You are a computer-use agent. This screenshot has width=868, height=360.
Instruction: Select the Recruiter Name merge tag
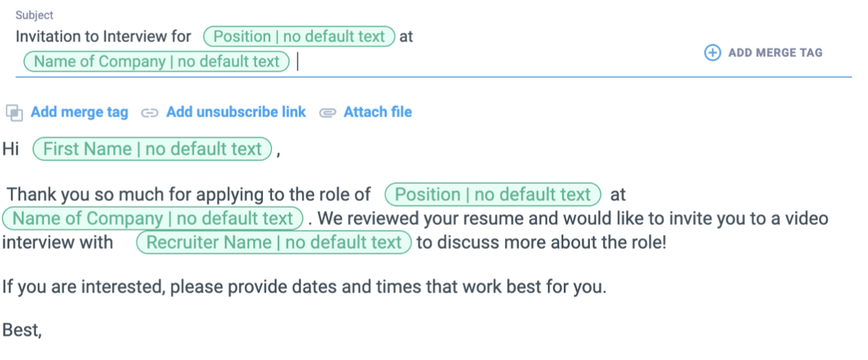(x=274, y=243)
